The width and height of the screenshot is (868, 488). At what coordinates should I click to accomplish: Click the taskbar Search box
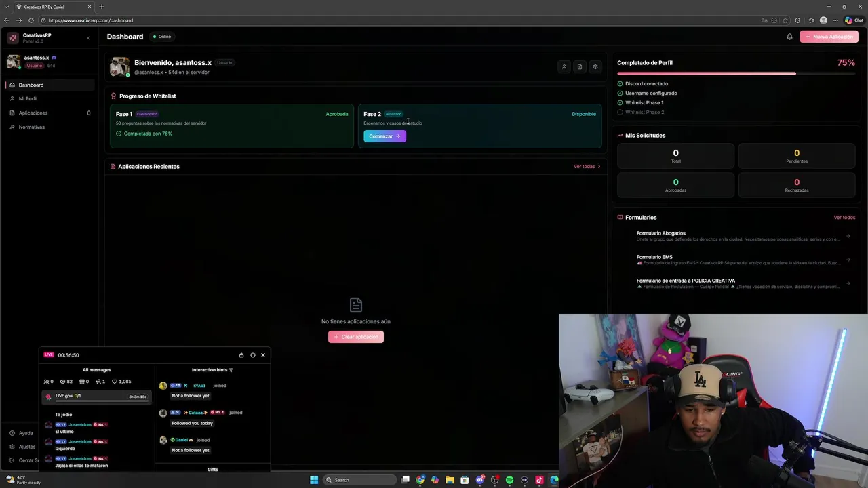[359, 480]
